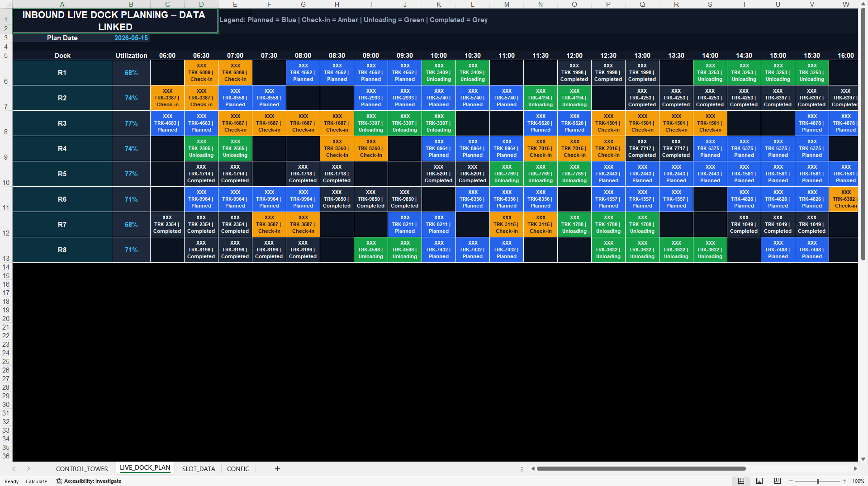Go to next sheet arrow
Image resolution: width=868 pixels, height=486 pixels.
(28, 469)
